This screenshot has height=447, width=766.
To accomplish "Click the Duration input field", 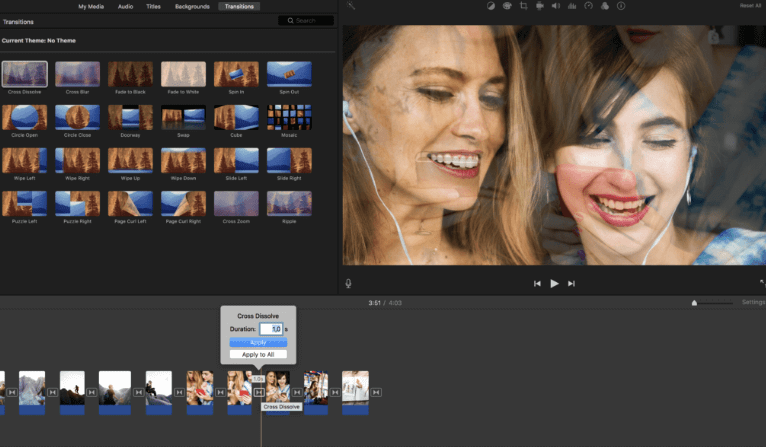I will tap(270, 329).
